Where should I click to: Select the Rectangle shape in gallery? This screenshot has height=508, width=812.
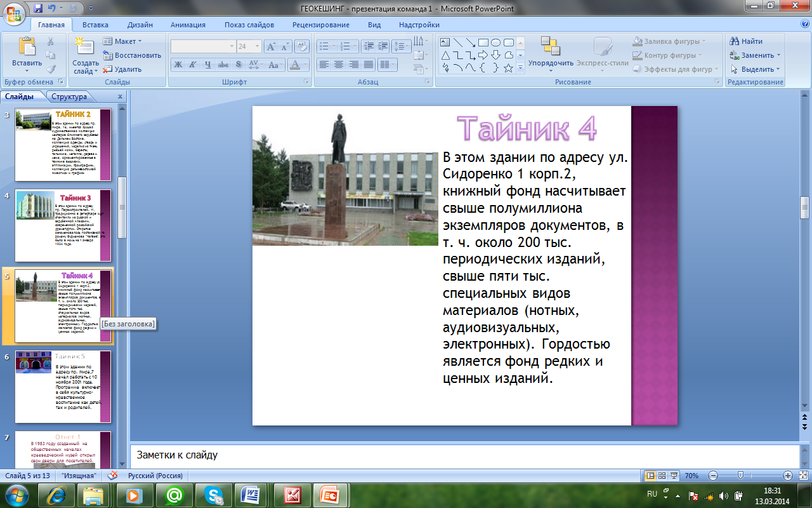(483, 43)
